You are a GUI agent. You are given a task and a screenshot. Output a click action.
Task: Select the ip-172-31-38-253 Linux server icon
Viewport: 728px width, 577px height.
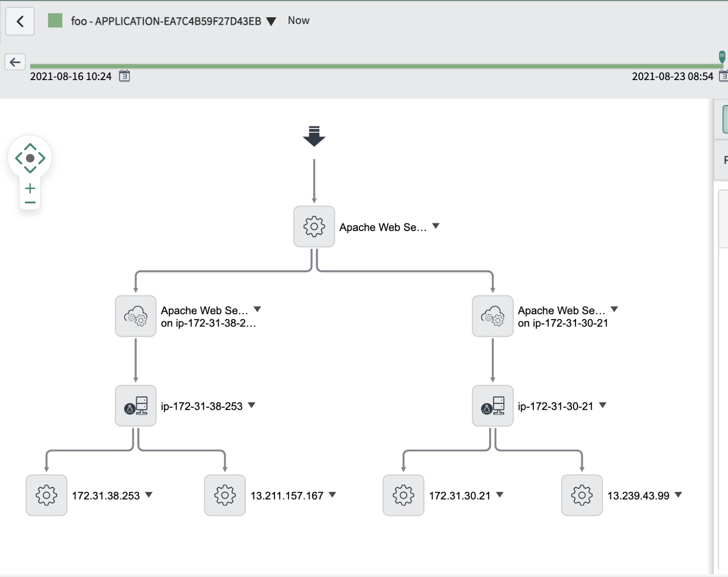136,406
